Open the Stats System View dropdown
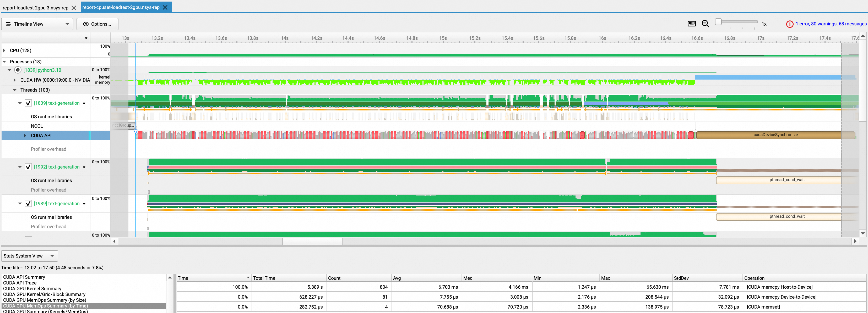868x313 pixels. coord(29,256)
